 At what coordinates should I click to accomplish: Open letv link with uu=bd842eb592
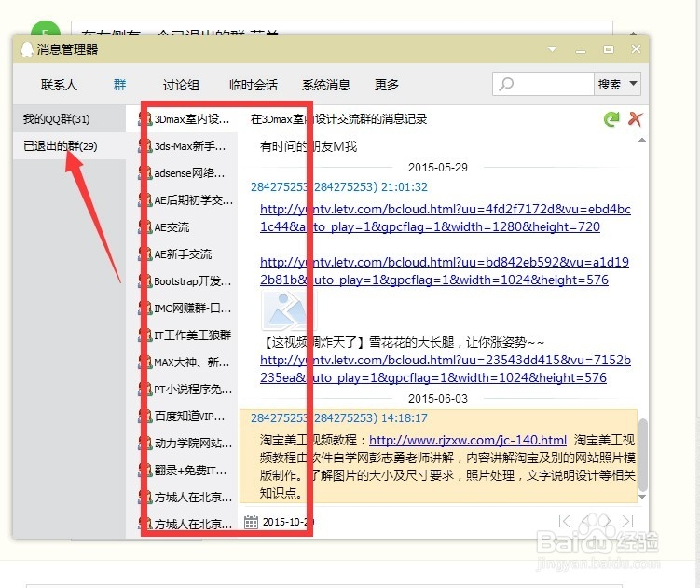[x=445, y=271]
